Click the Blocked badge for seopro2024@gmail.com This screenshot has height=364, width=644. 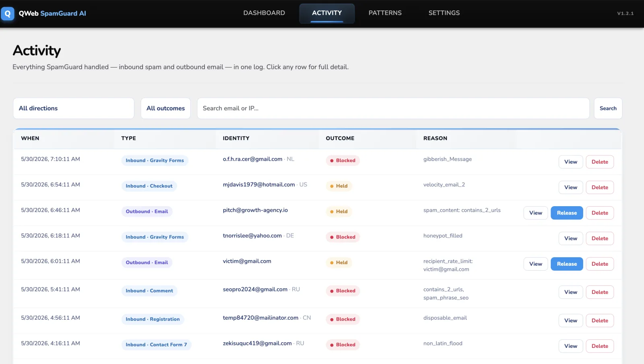click(x=343, y=291)
